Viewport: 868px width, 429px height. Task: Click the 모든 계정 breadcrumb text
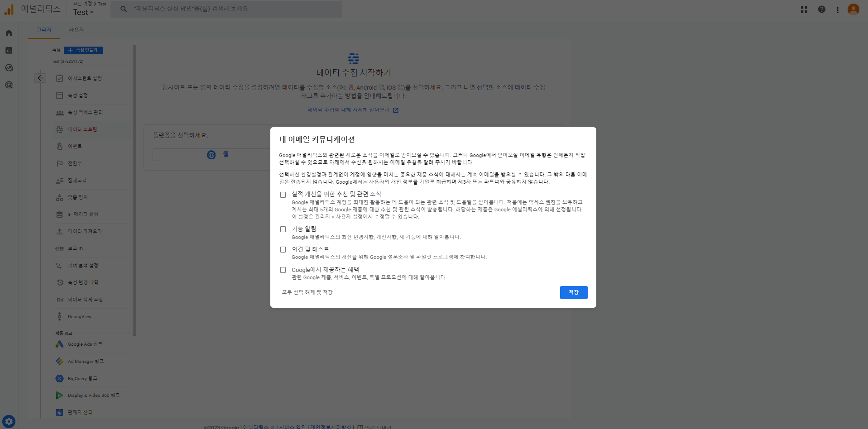[82, 4]
